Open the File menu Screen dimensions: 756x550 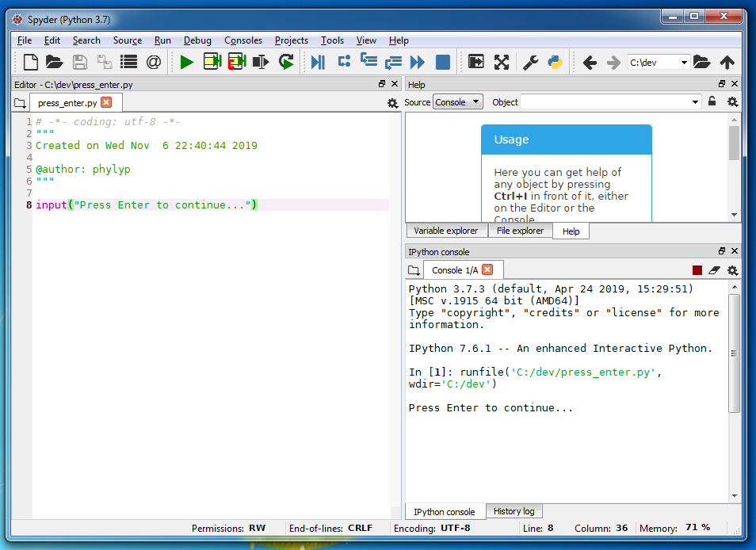24,40
